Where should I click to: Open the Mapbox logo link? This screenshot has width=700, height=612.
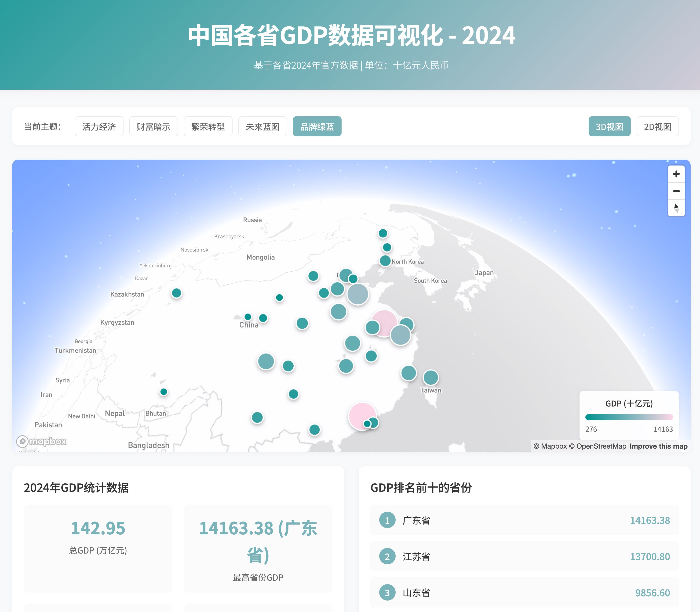tap(41, 441)
